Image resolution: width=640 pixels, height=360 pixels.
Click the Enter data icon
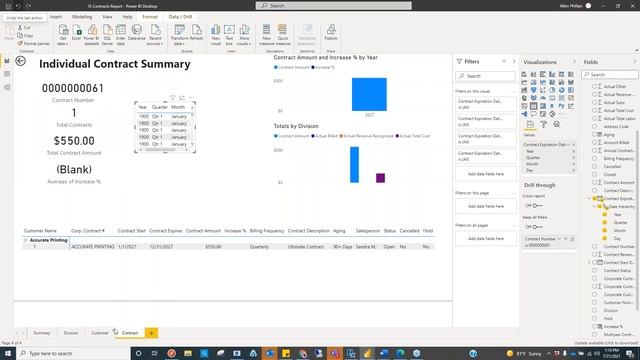click(x=121, y=30)
